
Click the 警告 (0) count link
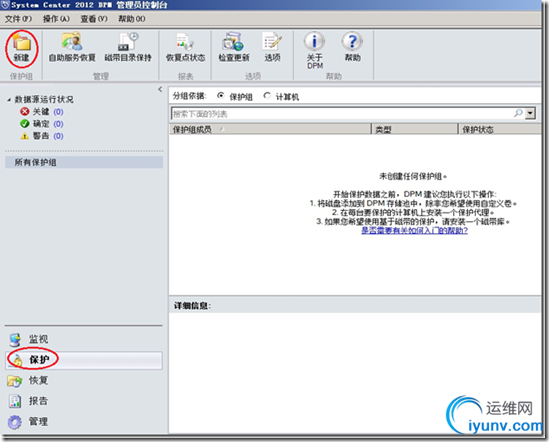58,136
